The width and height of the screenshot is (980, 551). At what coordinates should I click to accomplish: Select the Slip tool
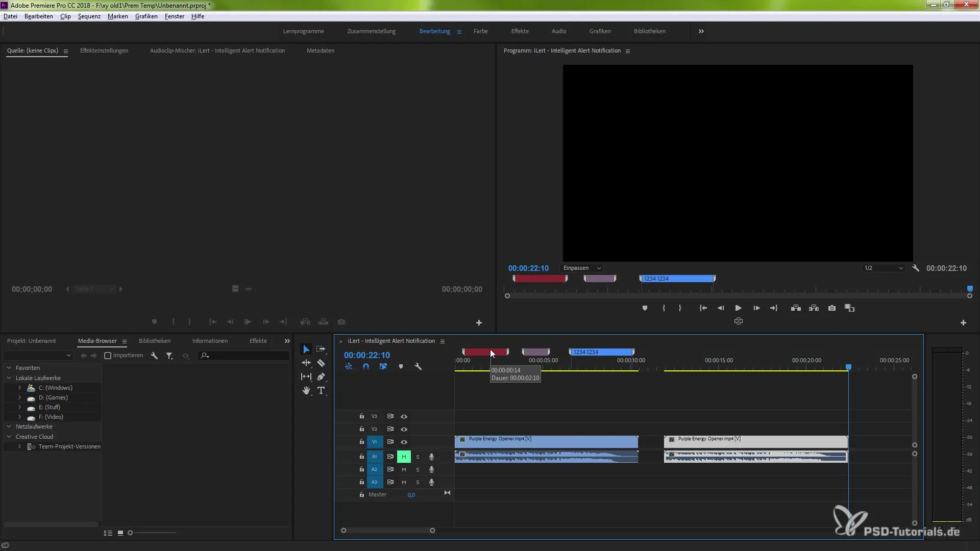306,377
